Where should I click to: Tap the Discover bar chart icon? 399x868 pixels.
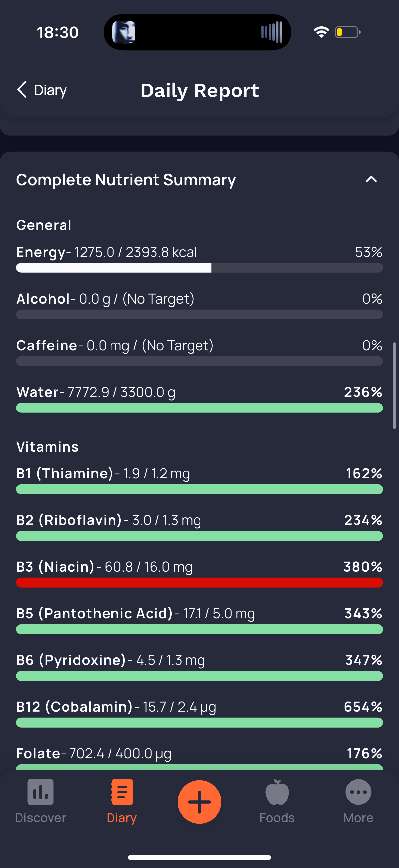click(x=40, y=792)
